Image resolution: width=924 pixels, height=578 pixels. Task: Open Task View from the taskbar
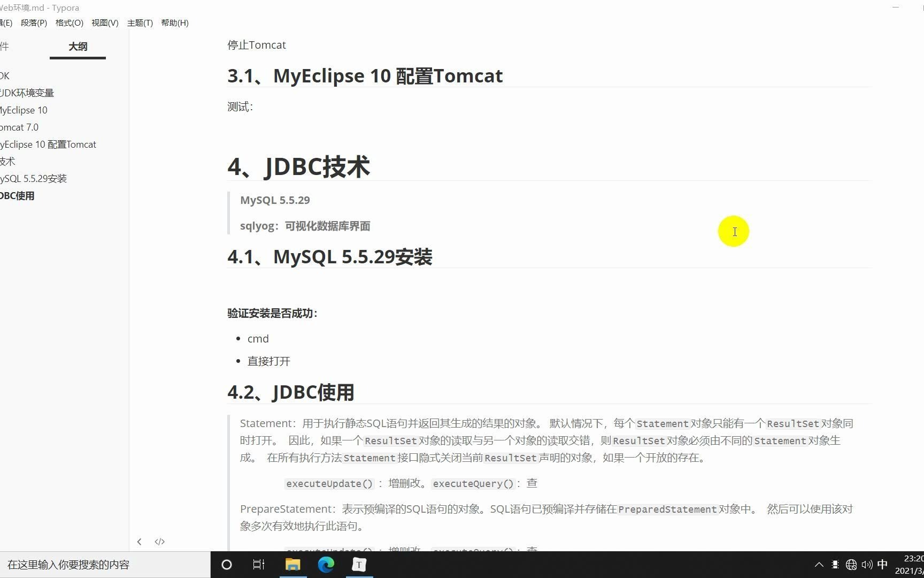tap(259, 565)
